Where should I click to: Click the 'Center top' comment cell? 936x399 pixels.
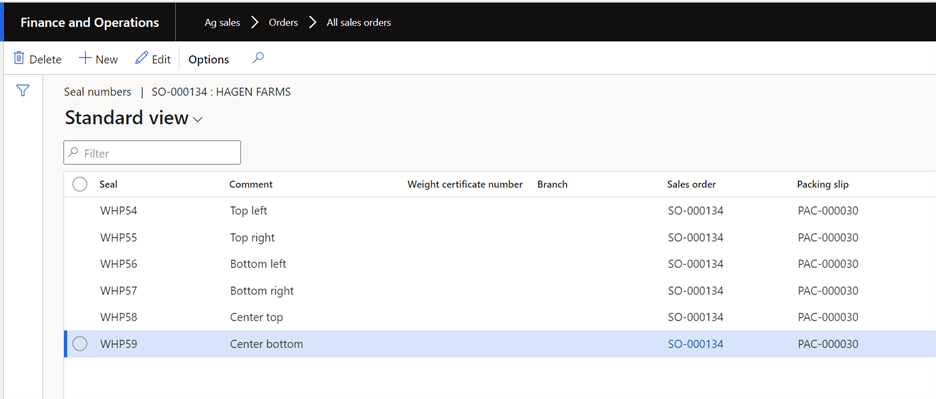click(x=256, y=317)
